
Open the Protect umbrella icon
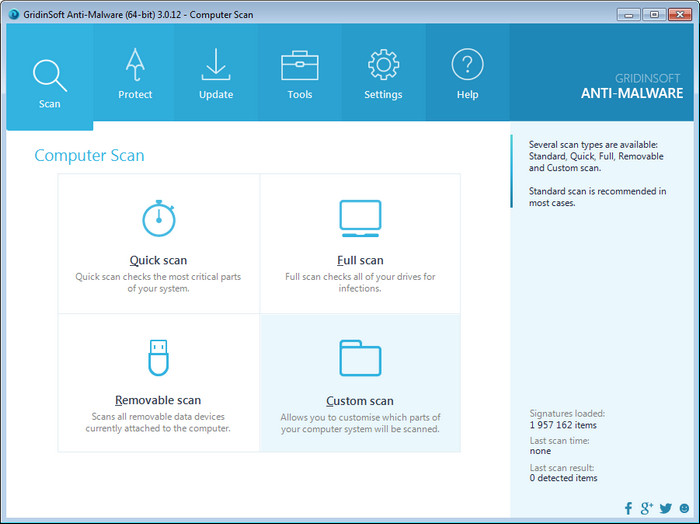pyautogui.click(x=135, y=65)
